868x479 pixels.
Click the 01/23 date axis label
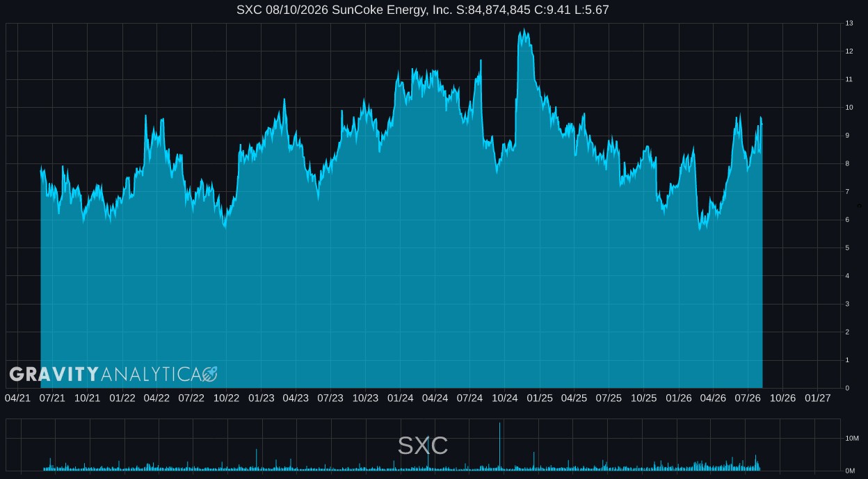click(x=261, y=398)
